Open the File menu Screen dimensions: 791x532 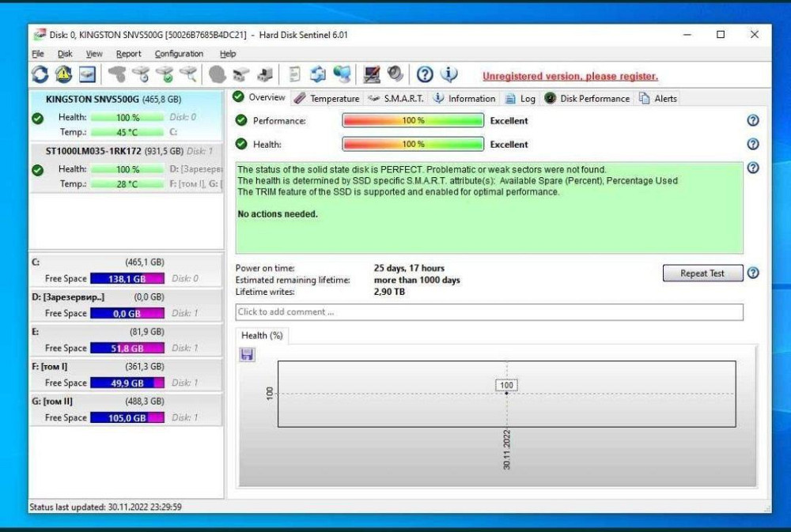(x=38, y=54)
